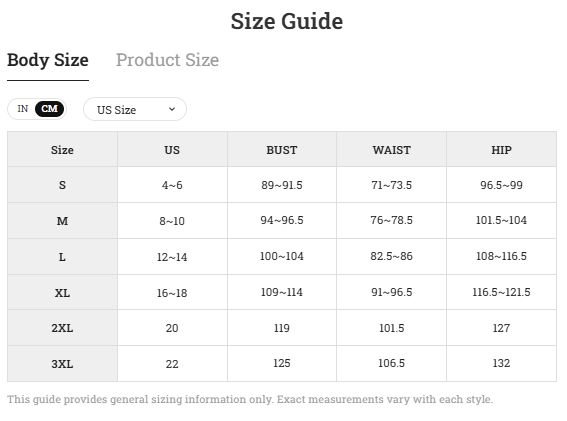Viewport: 567px width, 421px height.
Task: Select the CM unit toggle
Action: 49,109
